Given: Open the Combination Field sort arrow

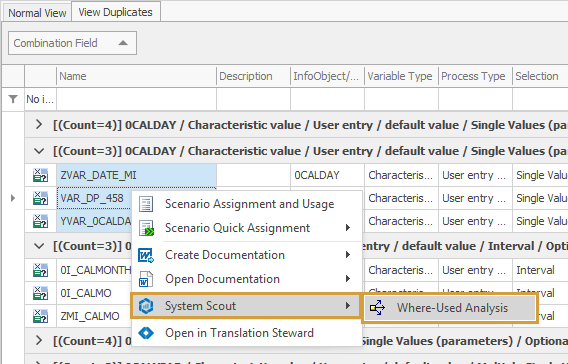Looking at the screenshot, I should (x=123, y=43).
